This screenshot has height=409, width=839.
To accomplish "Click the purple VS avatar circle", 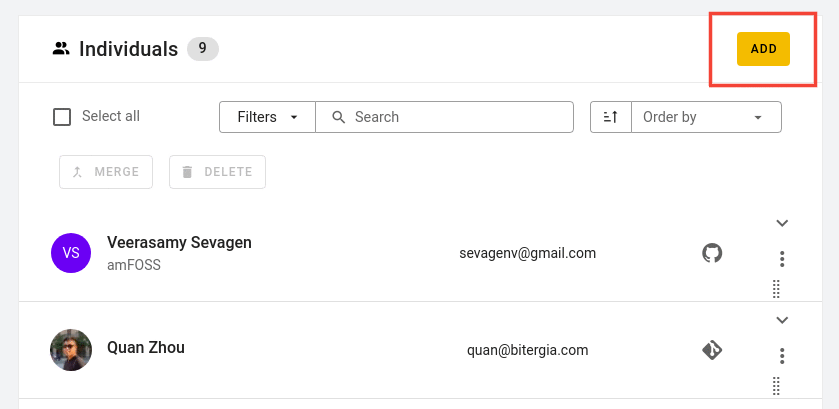I will pos(71,253).
